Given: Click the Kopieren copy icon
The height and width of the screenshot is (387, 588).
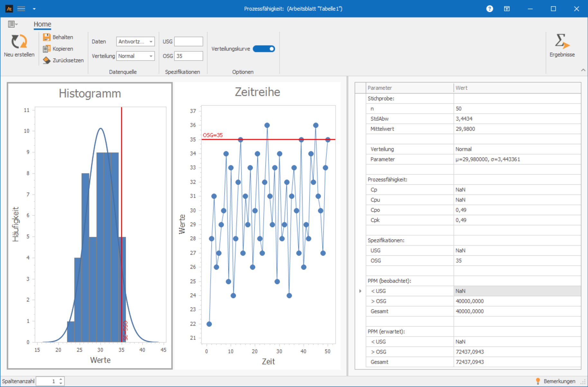Looking at the screenshot, I should pyautogui.click(x=47, y=49).
